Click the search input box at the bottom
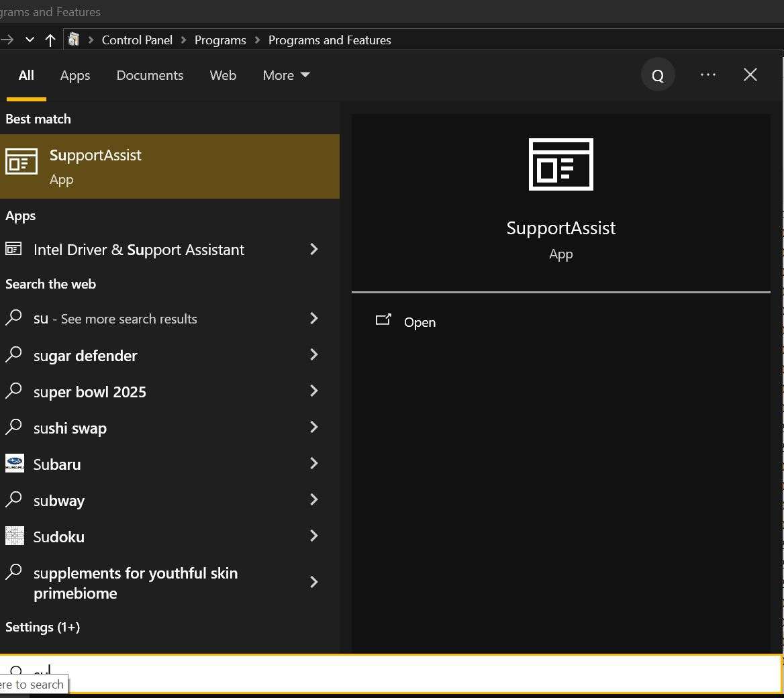Viewport: 784px width, 698px height. pos(390,673)
